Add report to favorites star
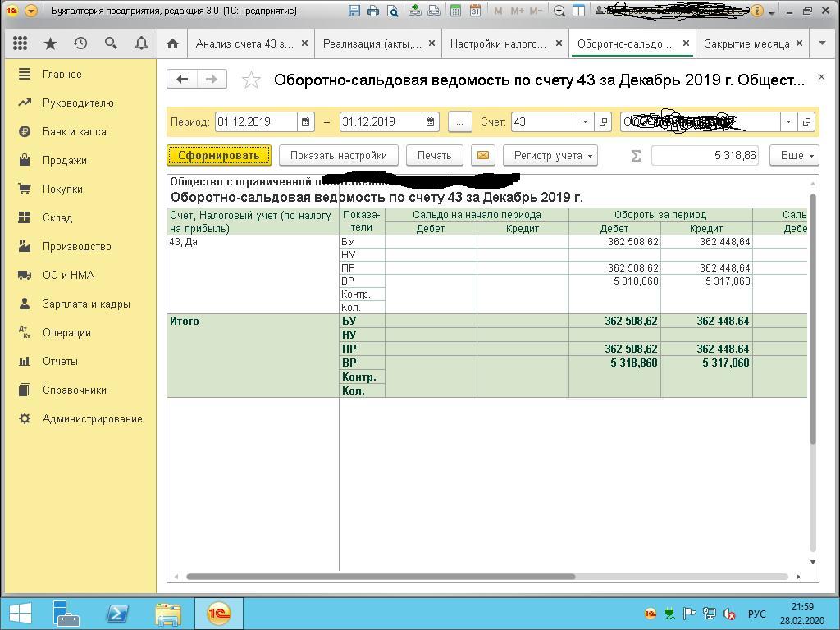 (252, 80)
